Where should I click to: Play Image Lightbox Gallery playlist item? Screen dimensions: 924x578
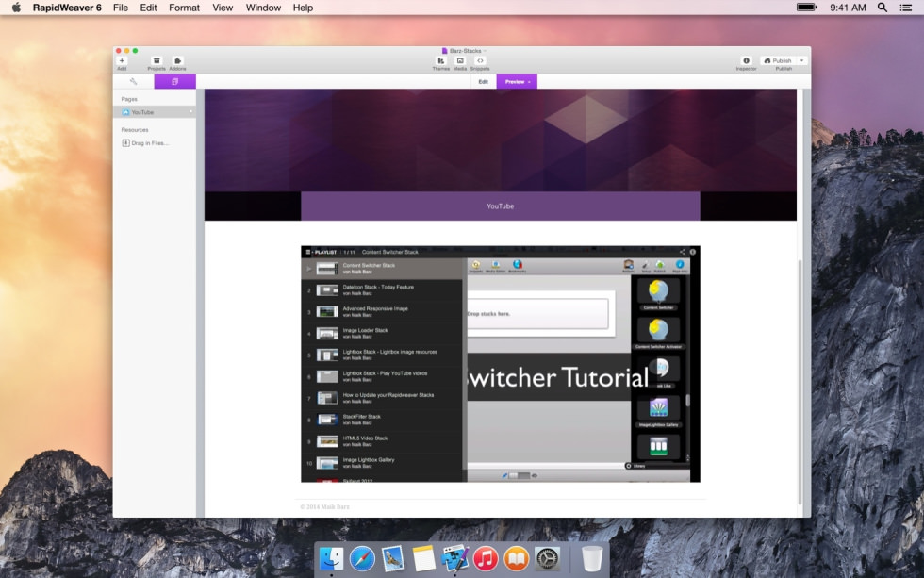point(382,463)
